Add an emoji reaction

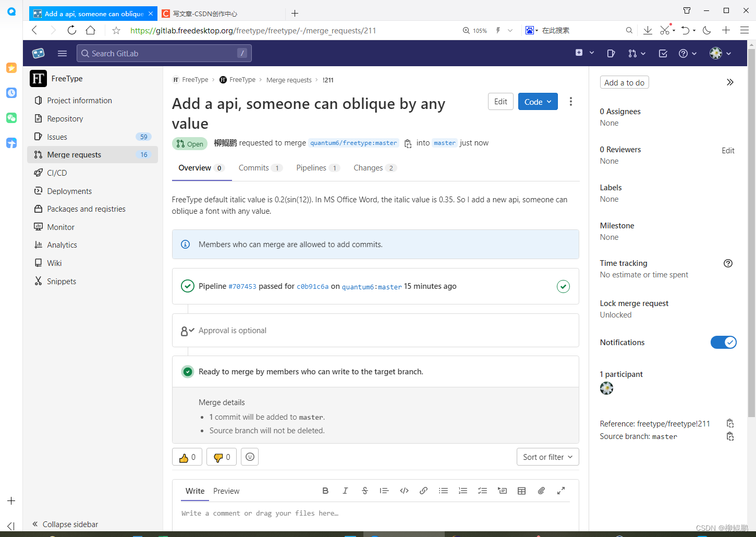250,457
